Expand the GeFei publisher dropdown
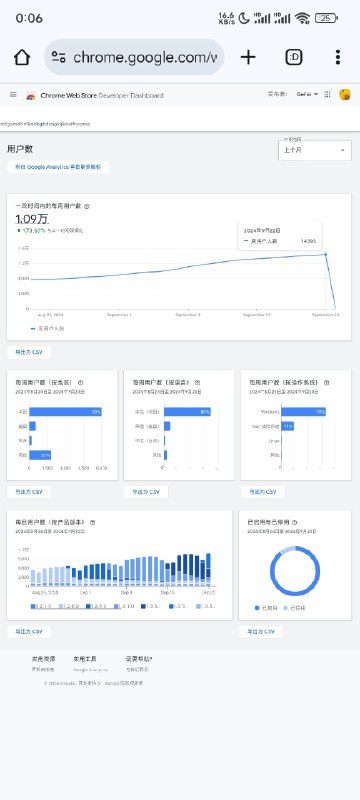This screenshot has height=800, width=360. pyautogui.click(x=307, y=94)
